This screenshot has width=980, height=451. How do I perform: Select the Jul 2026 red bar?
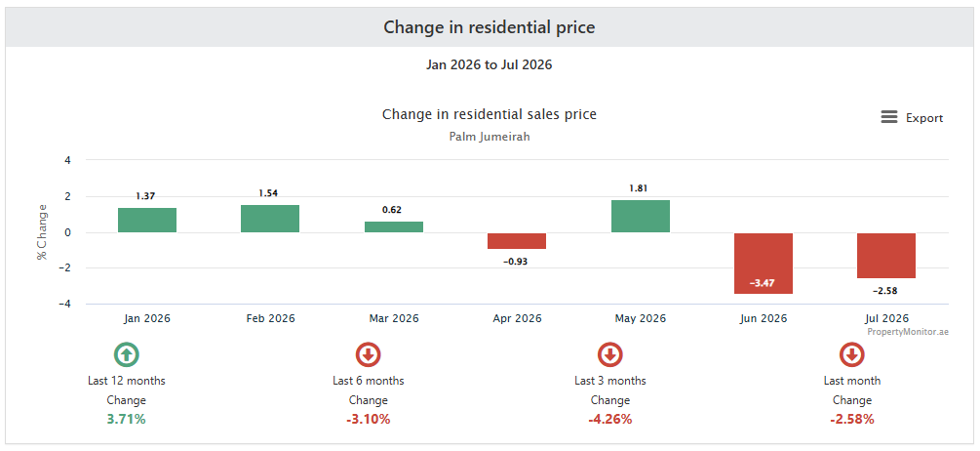click(886, 256)
